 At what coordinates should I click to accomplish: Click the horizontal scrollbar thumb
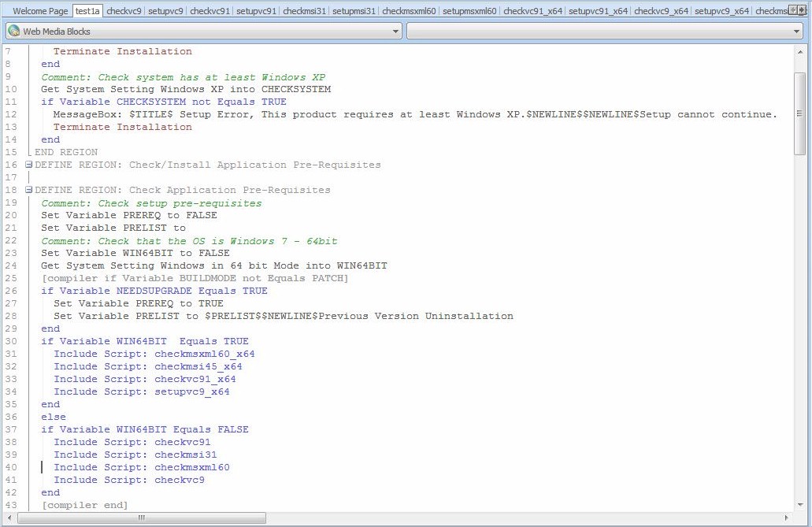[142, 518]
